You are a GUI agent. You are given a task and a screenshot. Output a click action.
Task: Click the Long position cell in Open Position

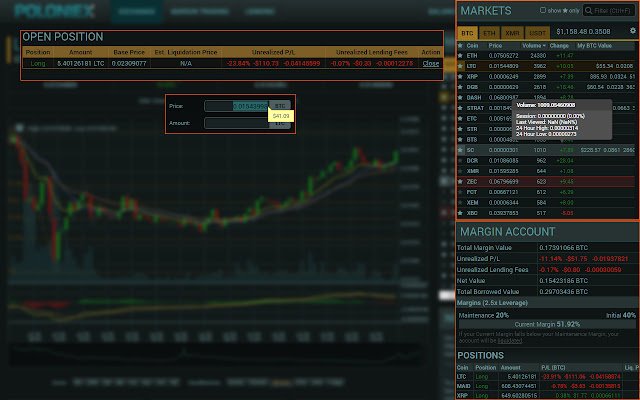(x=38, y=63)
